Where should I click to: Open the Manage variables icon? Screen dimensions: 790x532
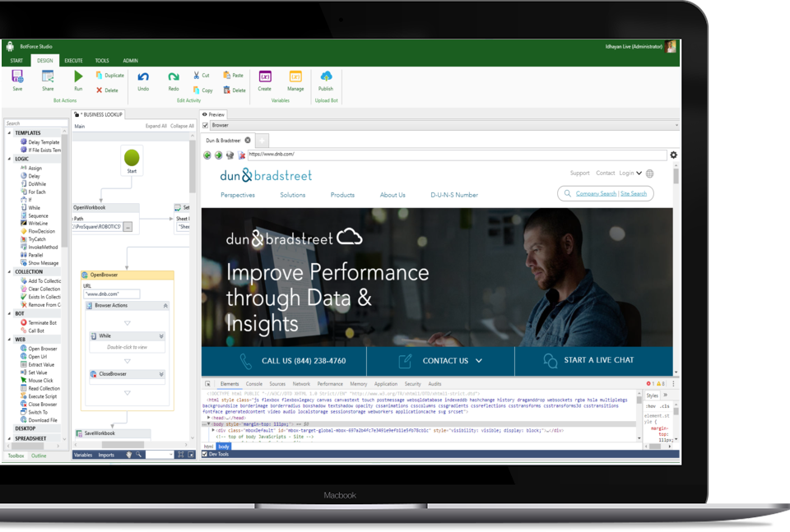click(x=295, y=76)
